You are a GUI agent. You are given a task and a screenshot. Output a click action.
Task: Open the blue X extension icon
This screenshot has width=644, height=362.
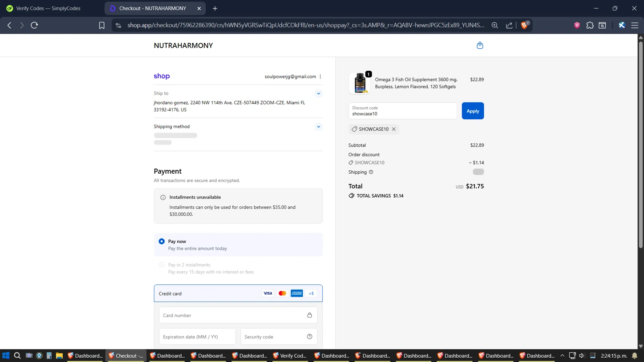pos(622,25)
